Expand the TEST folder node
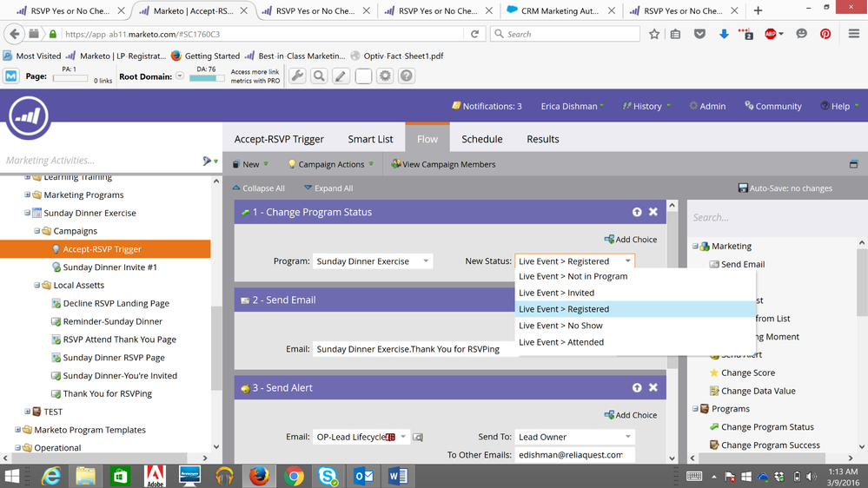Viewport: 868px width, 488px height. coord(27,411)
